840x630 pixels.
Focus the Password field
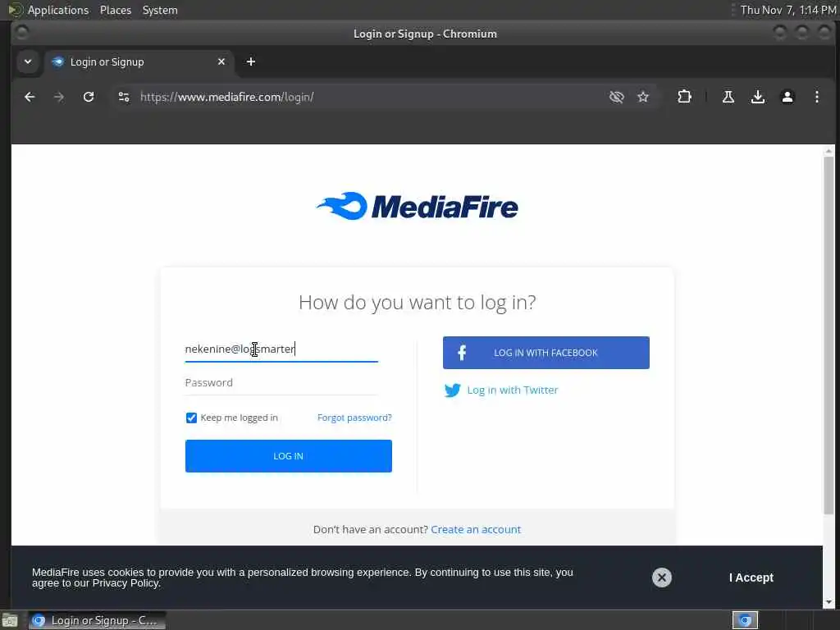click(281, 382)
